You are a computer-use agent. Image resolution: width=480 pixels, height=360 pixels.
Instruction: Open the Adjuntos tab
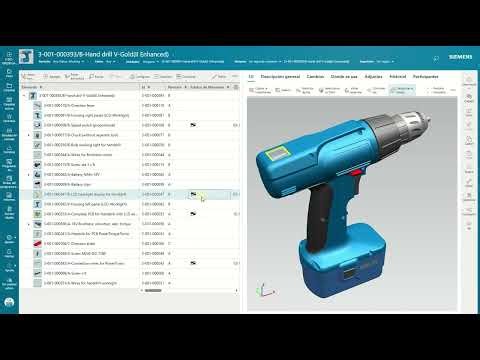tap(373, 77)
